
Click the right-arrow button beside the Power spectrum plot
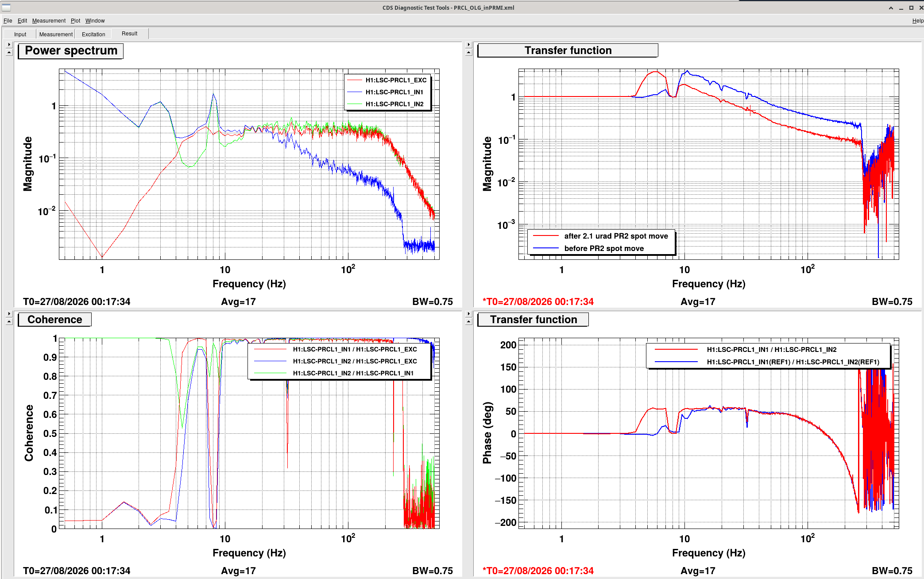coord(9,45)
